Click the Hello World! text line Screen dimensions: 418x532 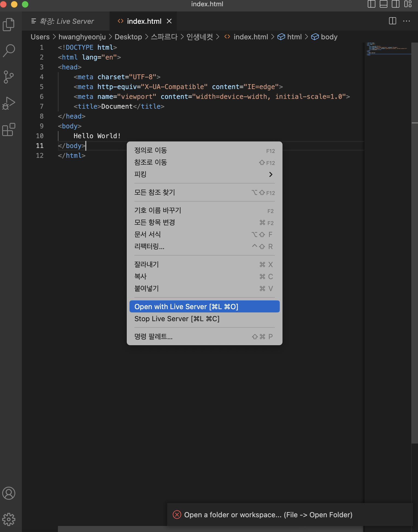[97, 136]
